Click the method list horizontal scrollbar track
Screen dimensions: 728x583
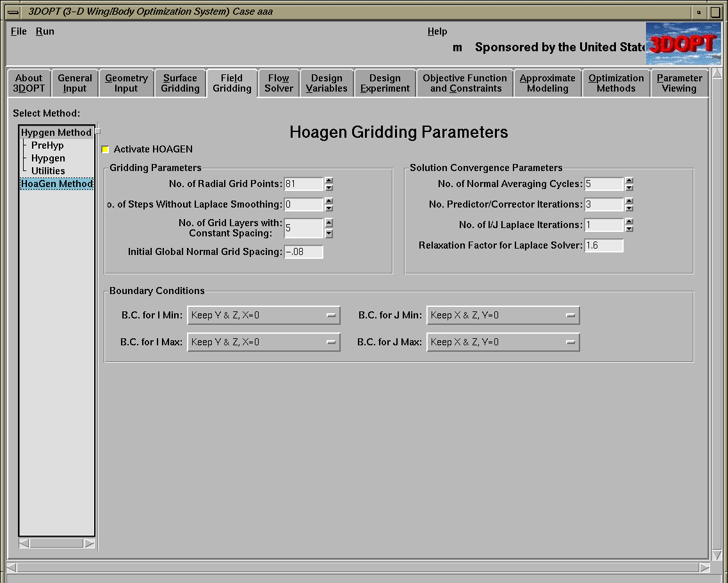pyautogui.click(x=56, y=543)
